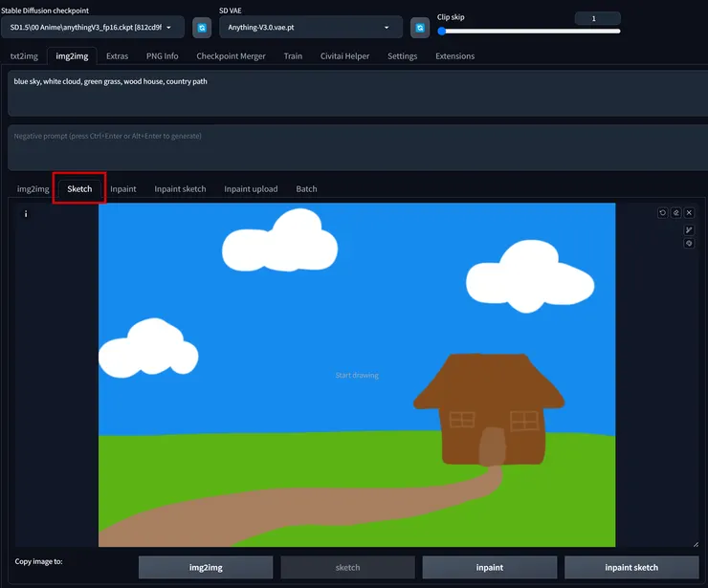Switch to the Inpaint upload sub-tab
This screenshot has height=588, width=708.
[251, 188]
